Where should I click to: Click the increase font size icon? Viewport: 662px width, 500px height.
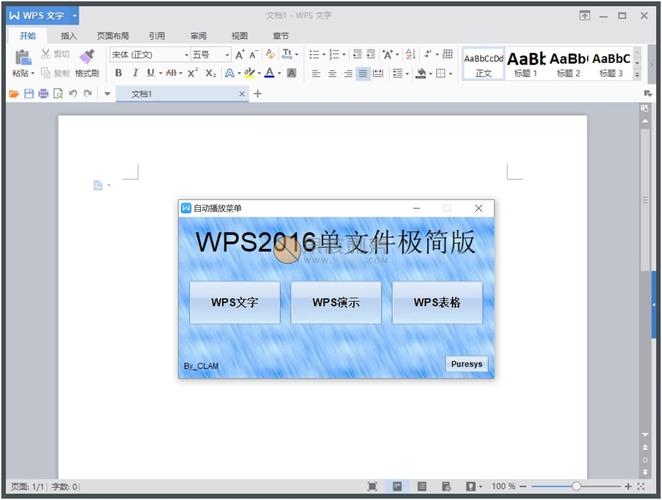[240, 54]
